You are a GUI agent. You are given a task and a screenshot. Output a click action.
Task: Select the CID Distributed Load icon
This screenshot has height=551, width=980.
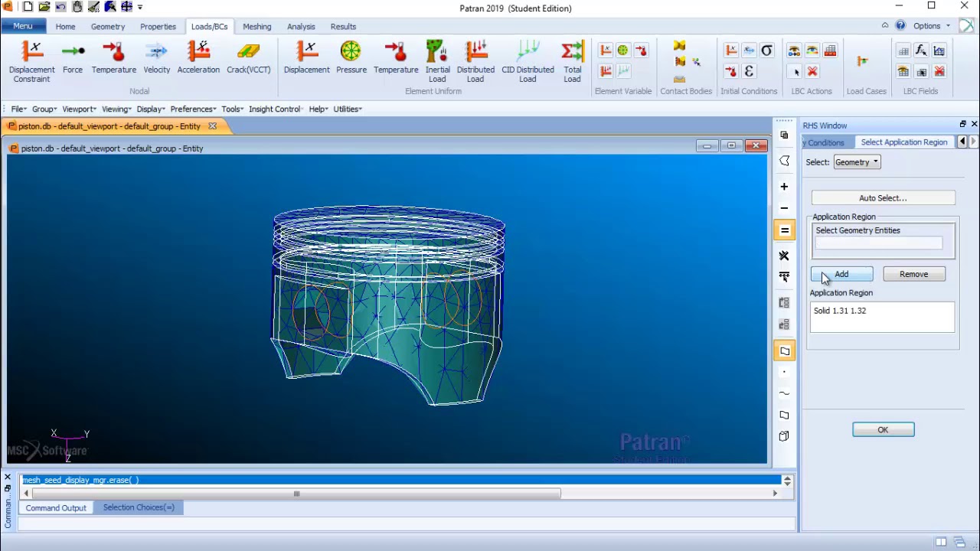(x=528, y=61)
